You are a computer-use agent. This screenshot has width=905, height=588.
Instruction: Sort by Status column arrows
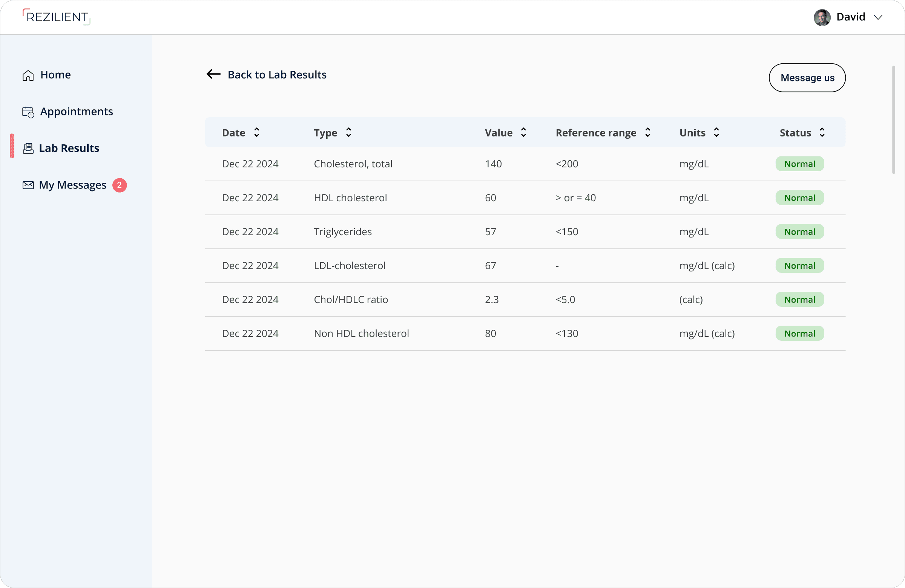(822, 132)
